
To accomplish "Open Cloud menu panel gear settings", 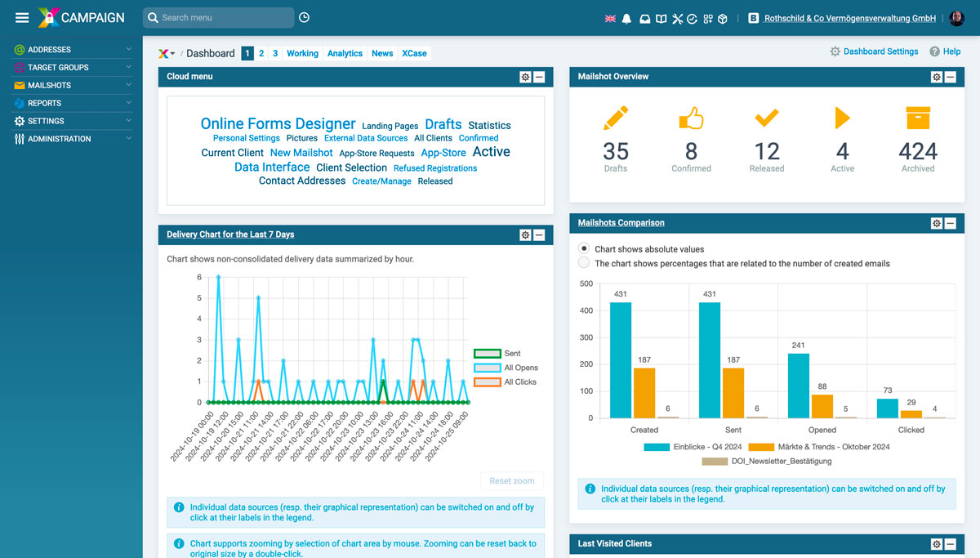I will (x=525, y=77).
